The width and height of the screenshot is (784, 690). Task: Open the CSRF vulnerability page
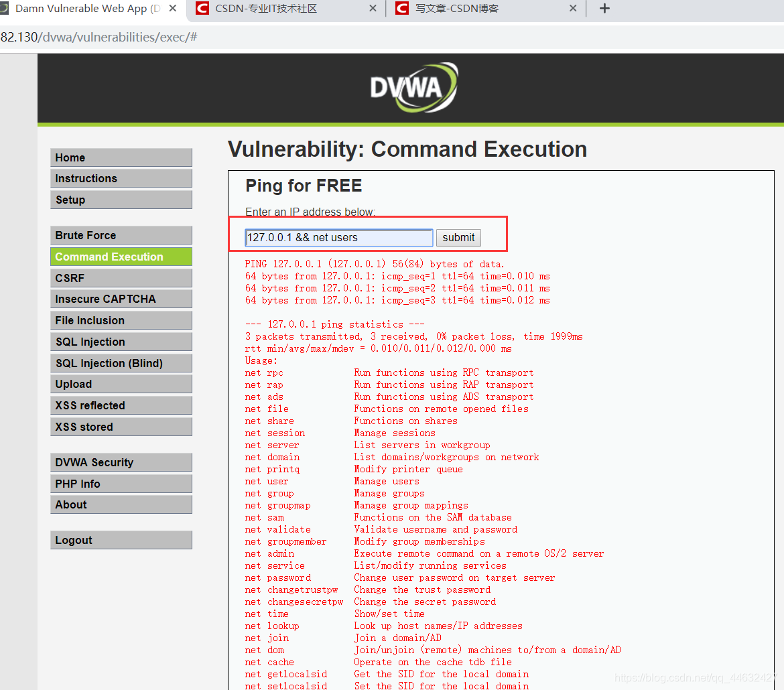pyautogui.click(x=121, y=278)
